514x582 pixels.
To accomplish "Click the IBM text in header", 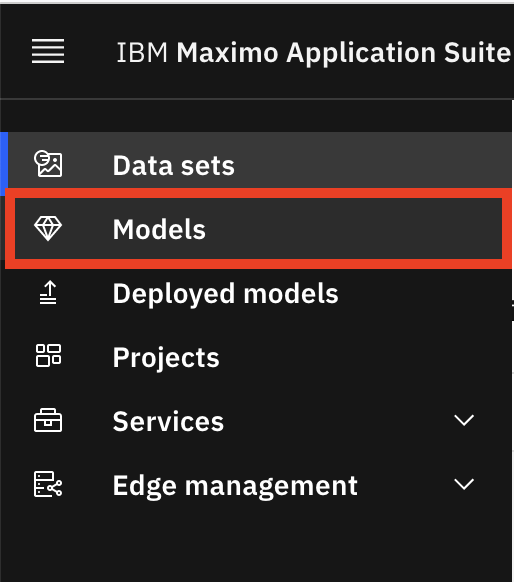I will click(142, 53).
